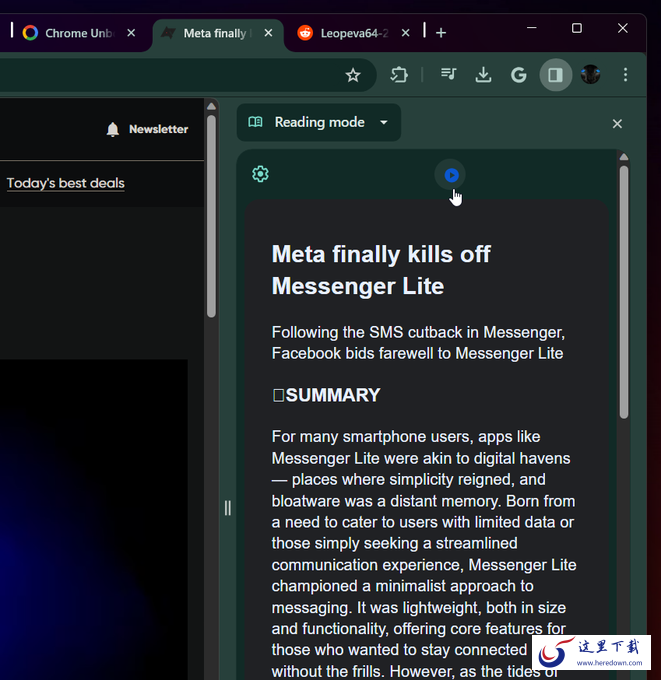This screenshot has width=661, height=680.
Task: Open a new tab with plus button
Action: coord(441,33)
